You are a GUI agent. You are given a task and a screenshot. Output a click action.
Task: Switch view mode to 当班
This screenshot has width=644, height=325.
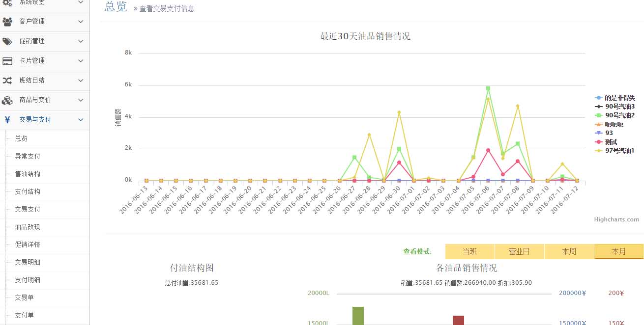click(470, 251)
